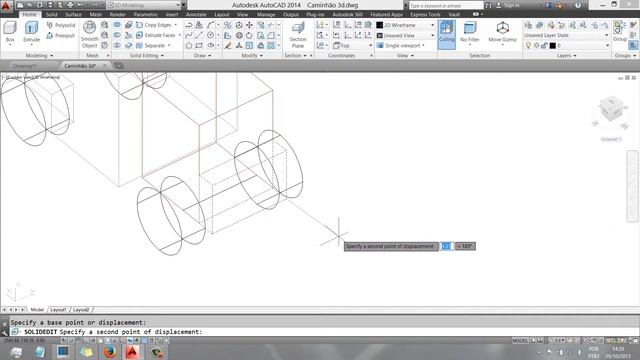The image size is (640, 360).
Task: Switch to the Surface ribbon tab
Action: 73,14
